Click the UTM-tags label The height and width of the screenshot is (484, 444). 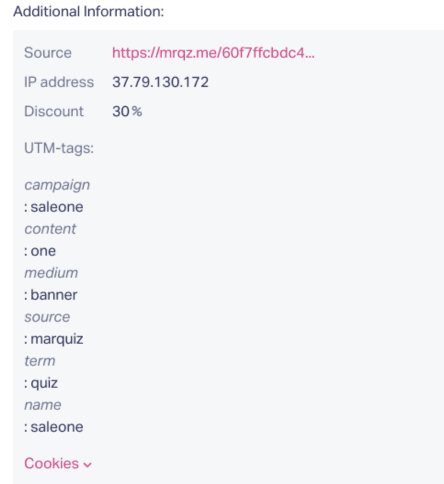click(59, 148)
